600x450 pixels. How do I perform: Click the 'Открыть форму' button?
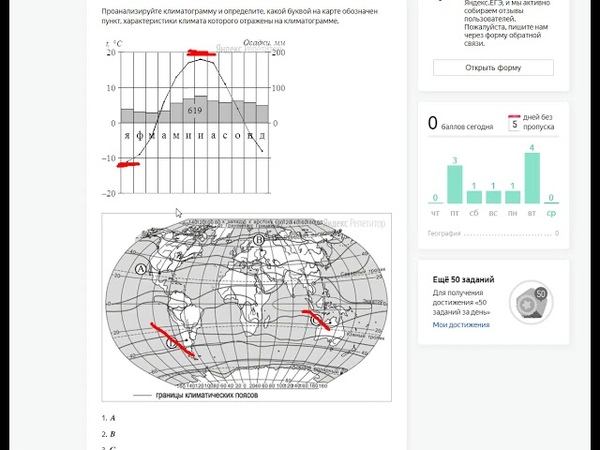tap(493, 68)
